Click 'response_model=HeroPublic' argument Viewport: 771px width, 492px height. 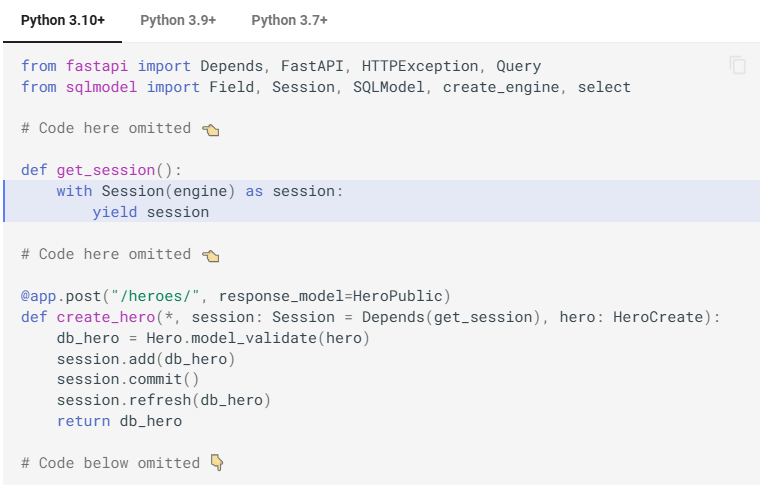[x=330, y=296]
